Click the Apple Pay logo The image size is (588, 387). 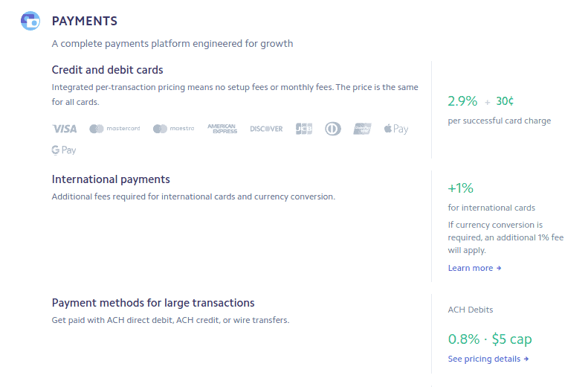[396, 129]
